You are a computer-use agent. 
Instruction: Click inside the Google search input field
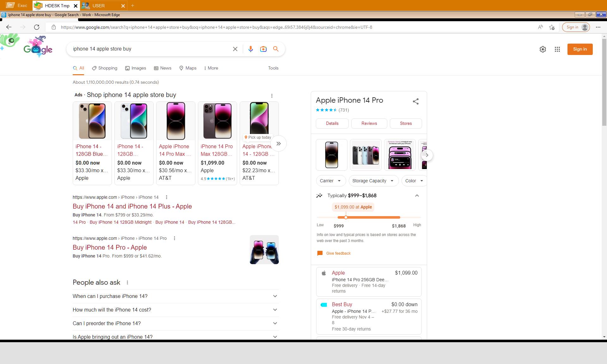click(150, 49)
